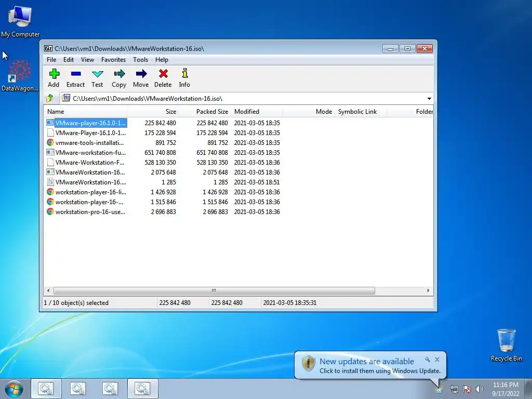Click the ISO icon in address bar
The image size is (532, 399).
66,98
